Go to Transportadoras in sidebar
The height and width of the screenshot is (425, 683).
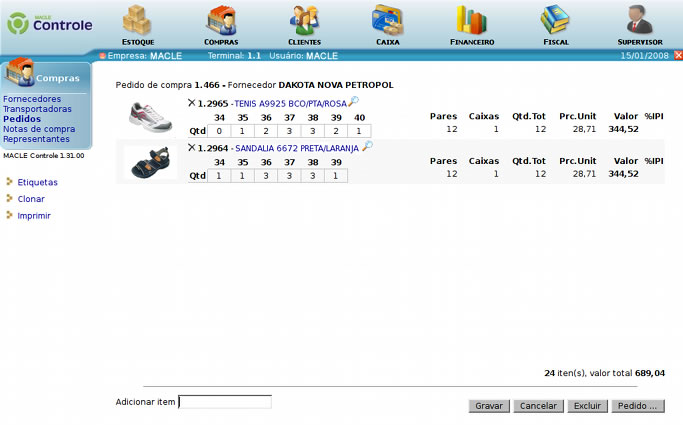point(37,109)
